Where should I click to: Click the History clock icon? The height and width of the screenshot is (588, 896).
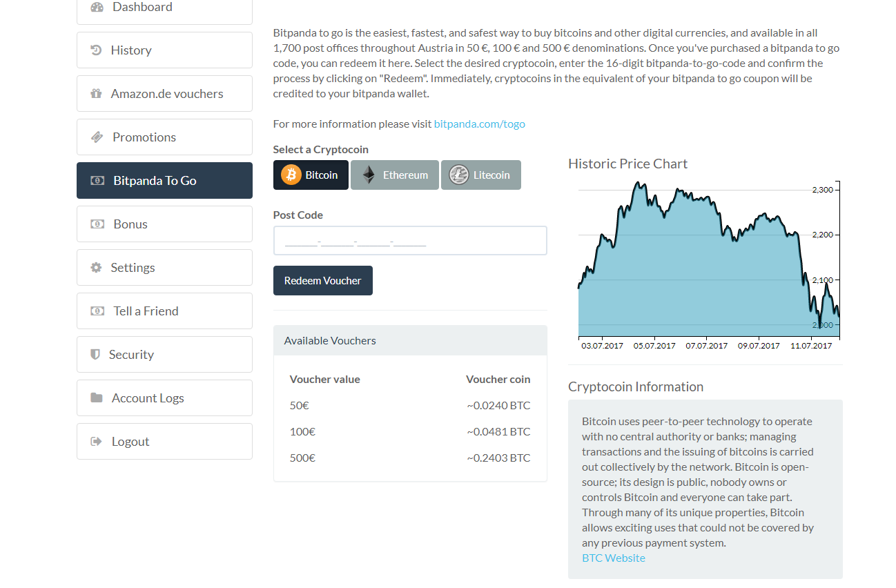[x=96, y=50]
